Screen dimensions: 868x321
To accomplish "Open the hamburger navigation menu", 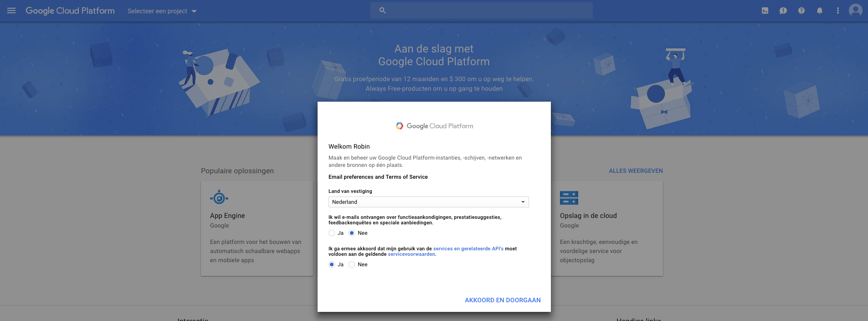I will (x=11, y=10).
